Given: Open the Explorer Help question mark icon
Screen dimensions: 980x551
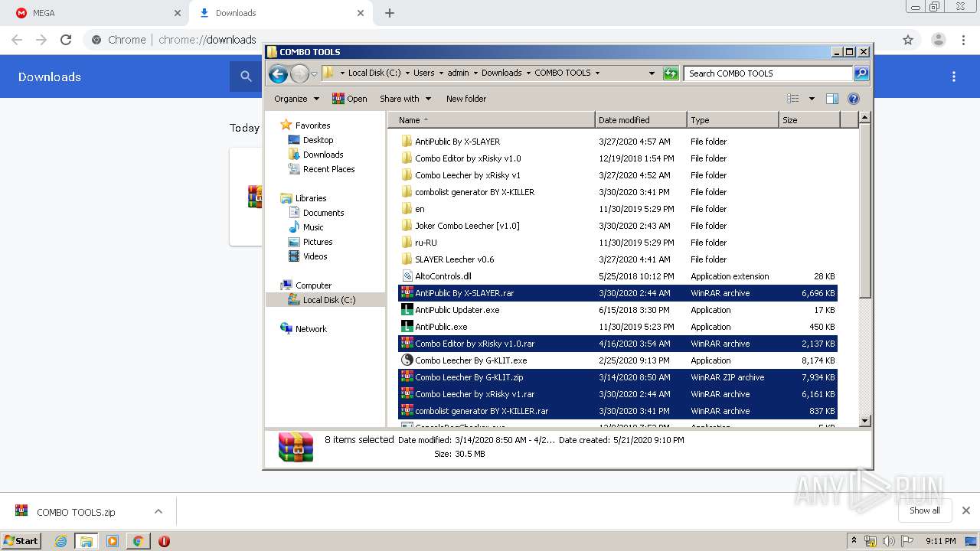Looking at the screenshot, I should click(x=854, y=99).
